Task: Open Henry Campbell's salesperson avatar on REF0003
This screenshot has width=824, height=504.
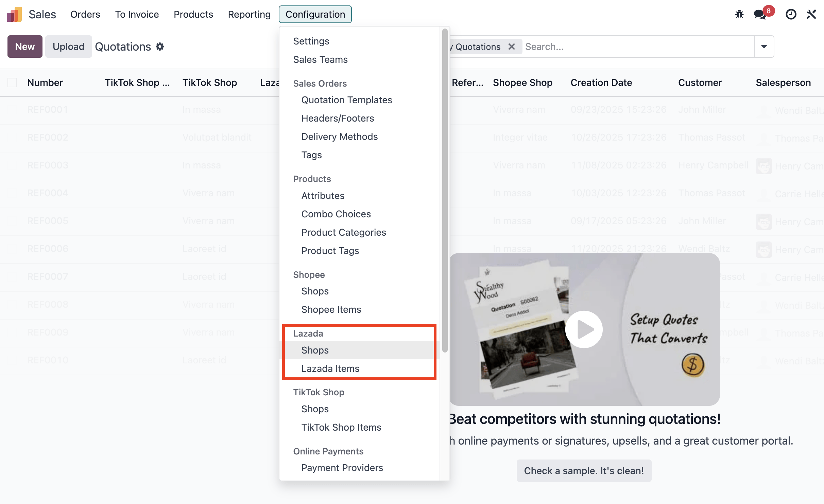Action: [x=764, y=166]
